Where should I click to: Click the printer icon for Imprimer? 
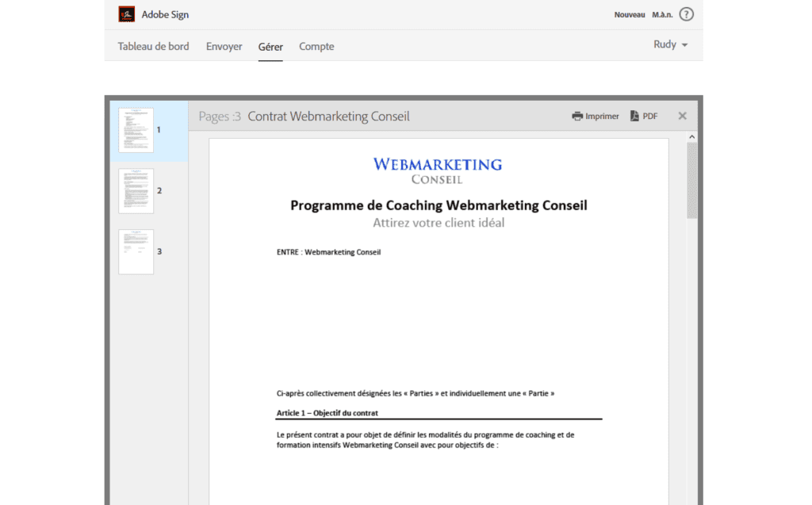(577, 116)
